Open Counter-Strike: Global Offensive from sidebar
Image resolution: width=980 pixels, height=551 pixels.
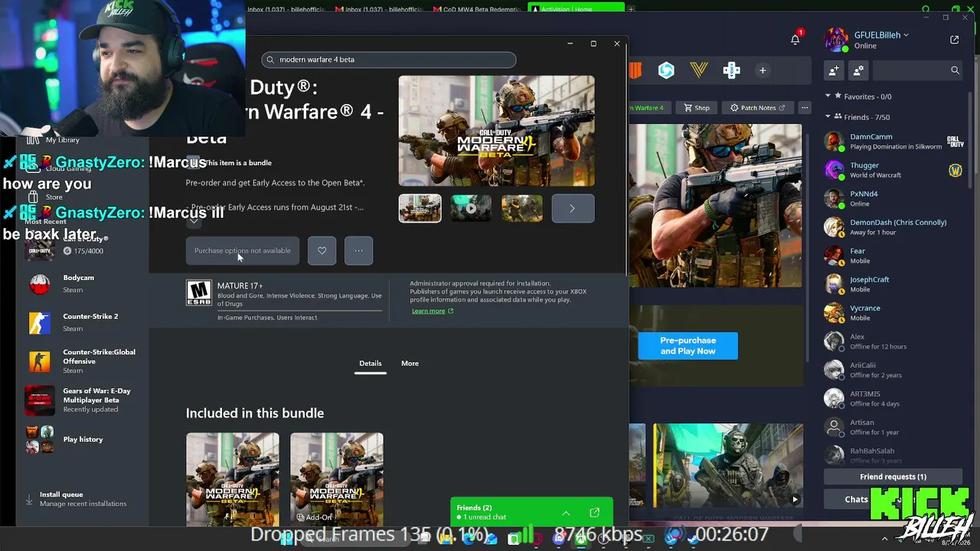pos(83,361)
